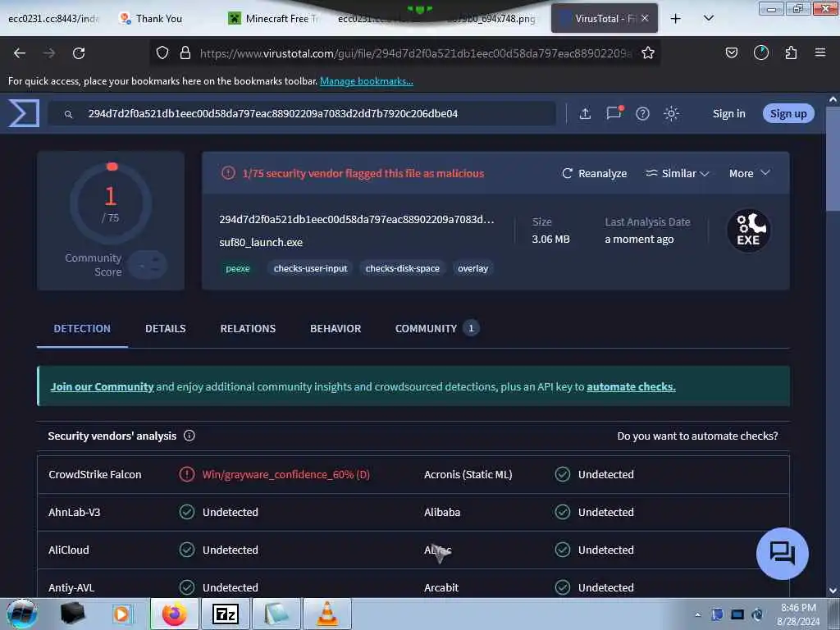Click the suf80_launch.exe file name
840x630 pixels.
click(x=261, y=242)
